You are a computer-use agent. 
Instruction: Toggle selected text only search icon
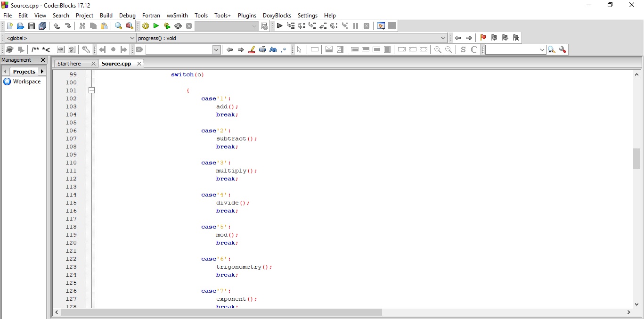coord(262,49)
